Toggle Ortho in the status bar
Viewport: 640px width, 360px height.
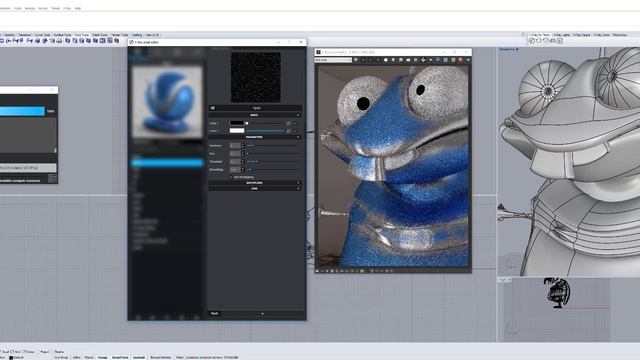76,357
